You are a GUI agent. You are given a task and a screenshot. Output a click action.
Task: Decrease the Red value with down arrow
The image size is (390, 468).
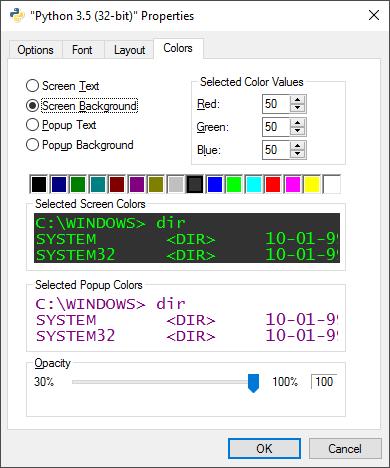pyautogui.click(x=297, y=108)
